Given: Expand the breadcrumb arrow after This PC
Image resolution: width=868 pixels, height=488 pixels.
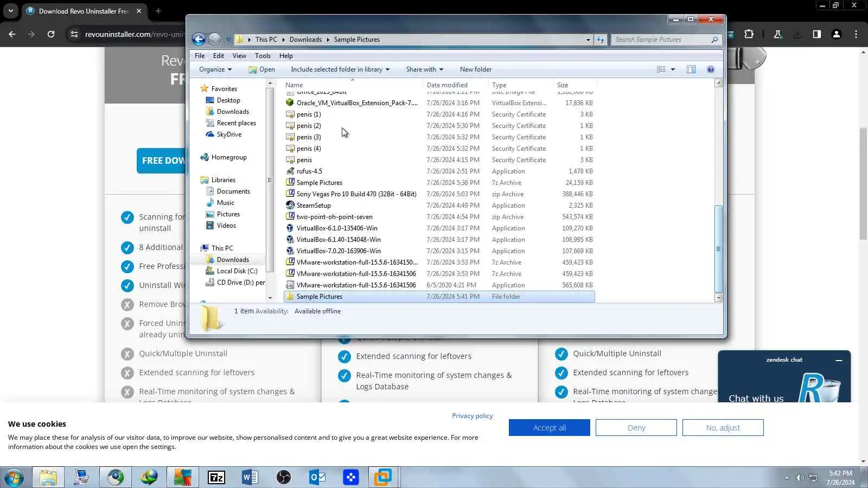Looking at the screenshot, I should pyautogui.click(x=283, y=40).
